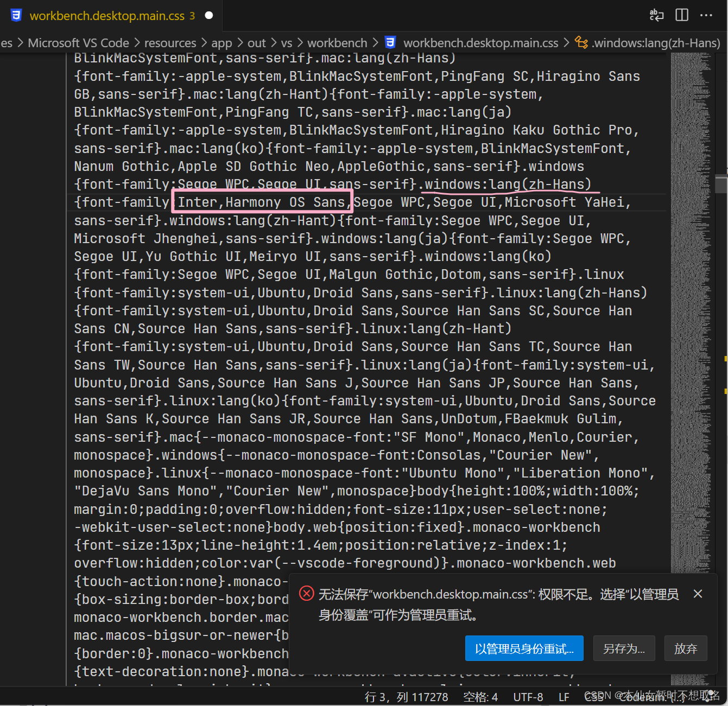Open the .windows:lang(zh-Hans) symbol breadcrumb
728x706 pixels.
[656, 43]
